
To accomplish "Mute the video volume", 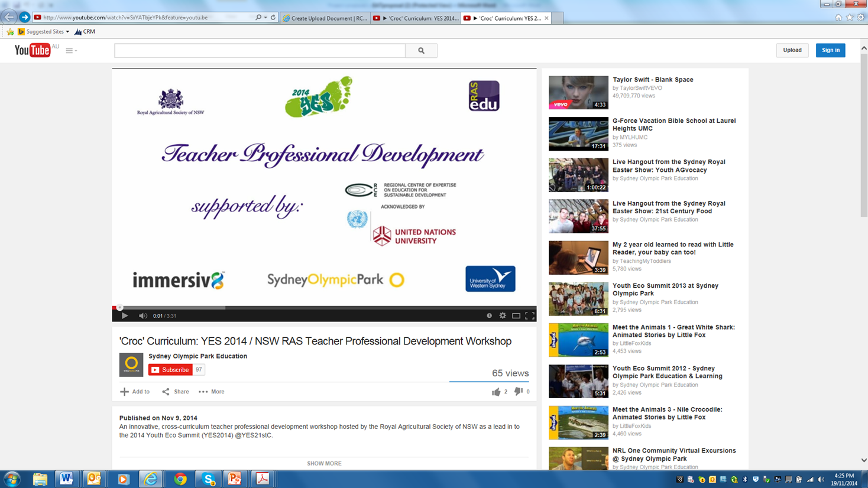I will click(x=142, y=315).
